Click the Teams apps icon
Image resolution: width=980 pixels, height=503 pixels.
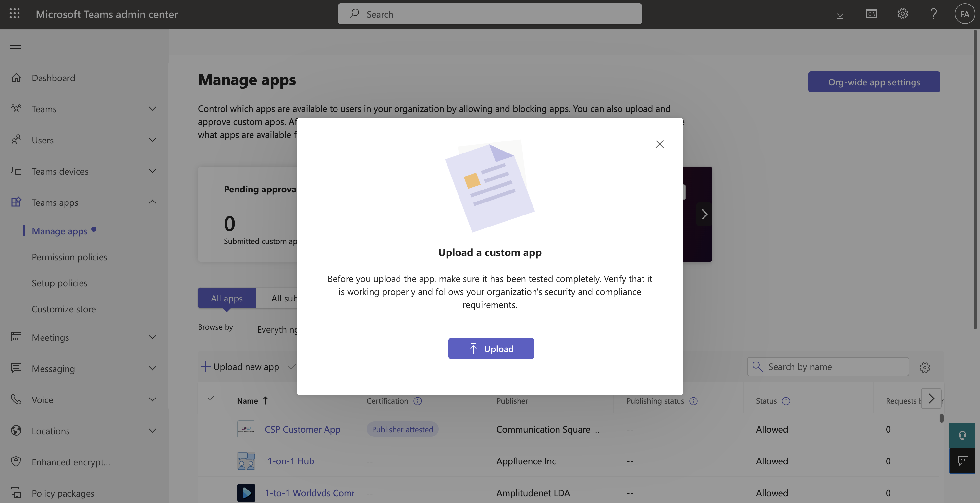tap(16, 202)
